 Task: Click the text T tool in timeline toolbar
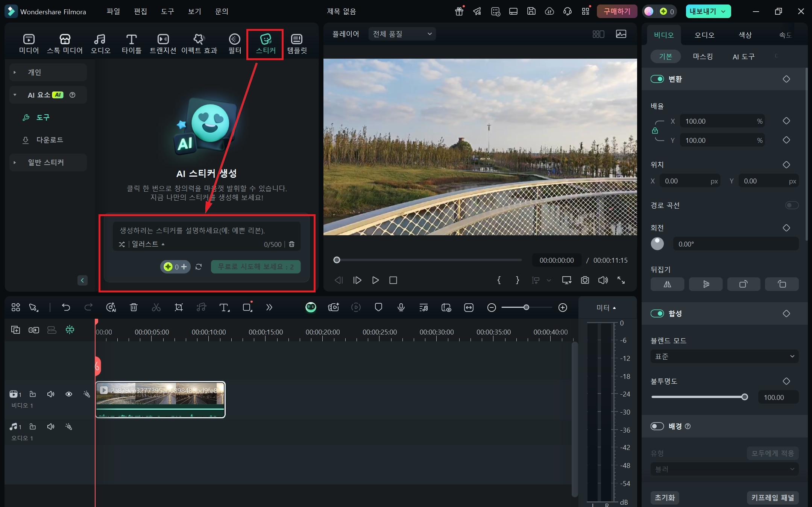coord(224,307)
